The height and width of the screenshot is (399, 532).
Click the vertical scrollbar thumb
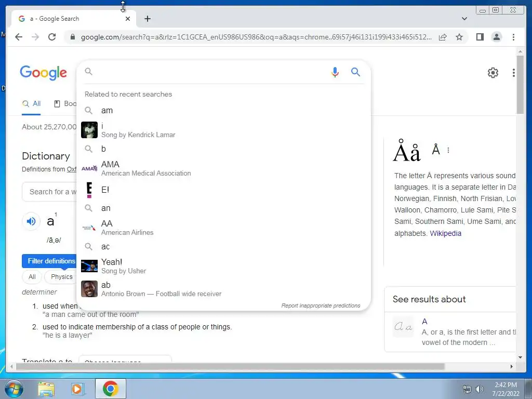coord(520,85)
